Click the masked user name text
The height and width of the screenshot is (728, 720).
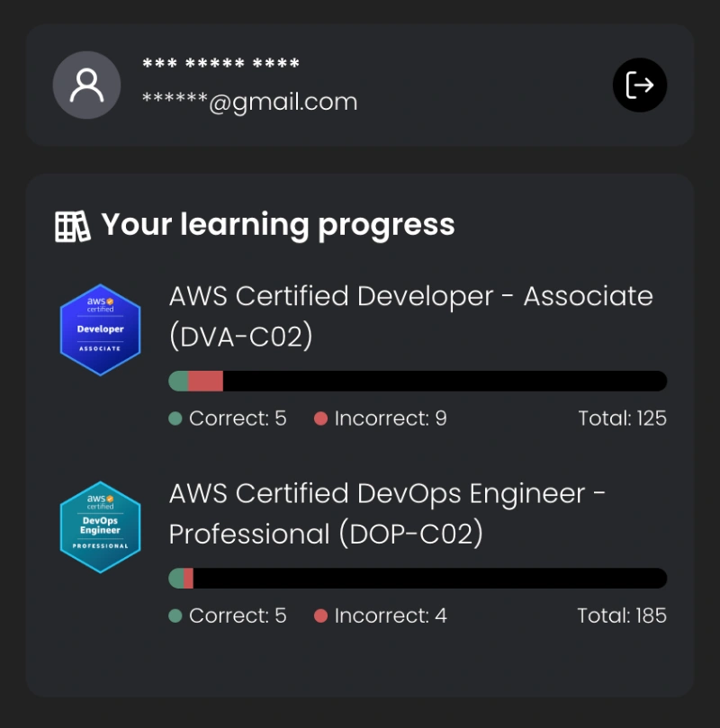[220, 66]
